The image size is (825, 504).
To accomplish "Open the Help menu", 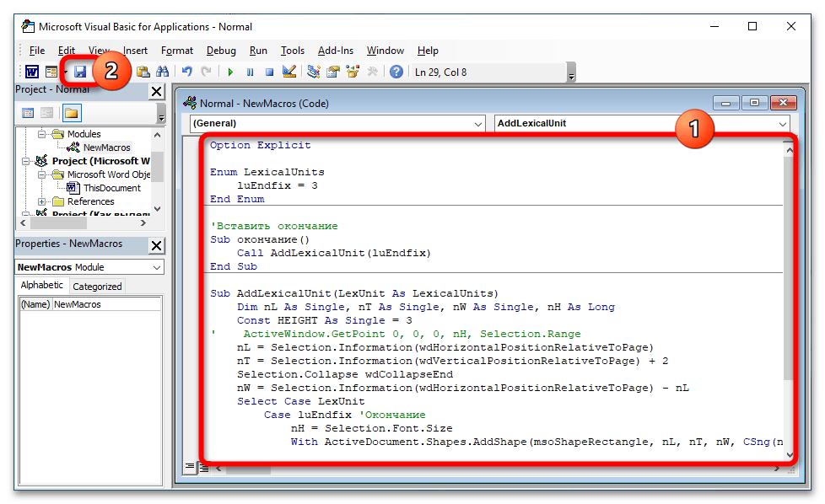I will 428,51.
